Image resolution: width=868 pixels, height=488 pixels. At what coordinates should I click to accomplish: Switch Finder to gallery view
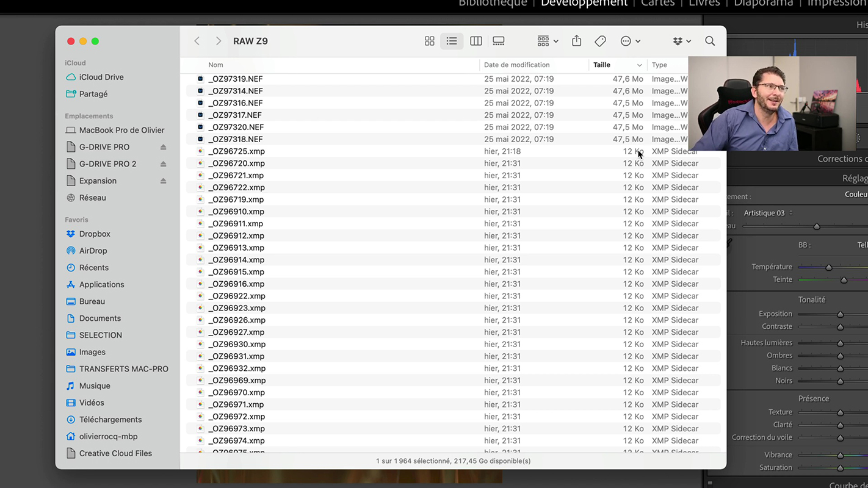[499, 41]
